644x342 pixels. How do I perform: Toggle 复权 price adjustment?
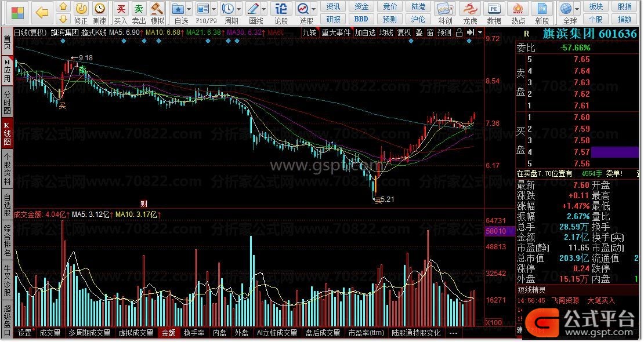404,32
